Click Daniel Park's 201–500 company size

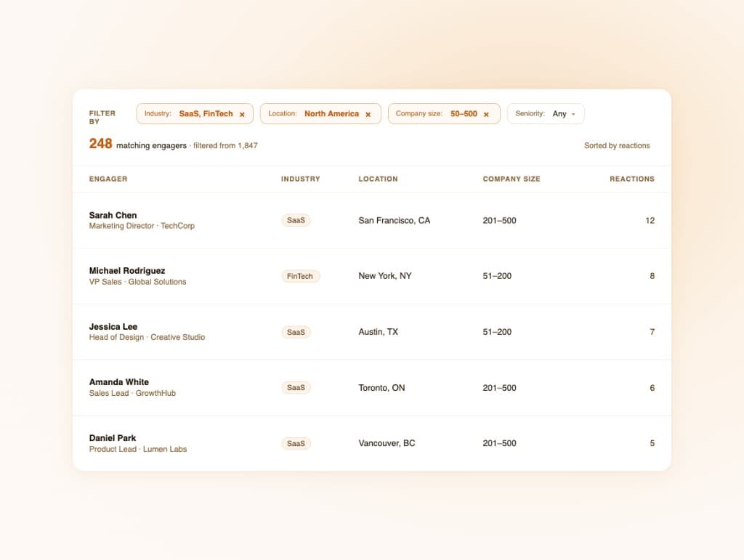pos(499,443)
